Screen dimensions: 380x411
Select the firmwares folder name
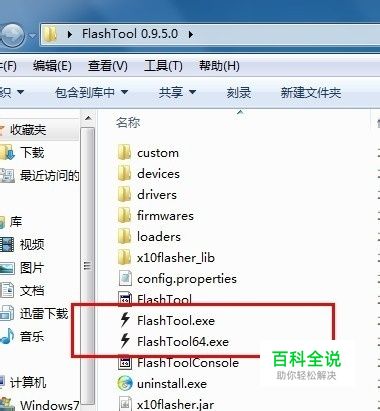click(165, 216)
